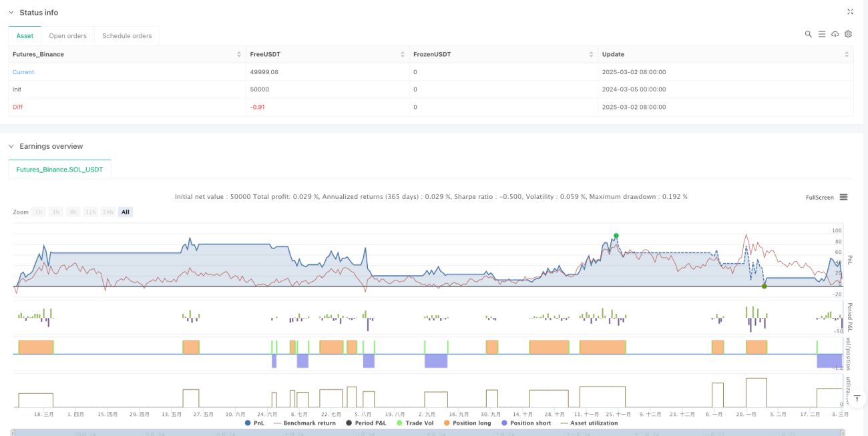Collapse the Status info section
Image resolution: width=868 pixels, height=436 pixels.
[x=11, y=13]
